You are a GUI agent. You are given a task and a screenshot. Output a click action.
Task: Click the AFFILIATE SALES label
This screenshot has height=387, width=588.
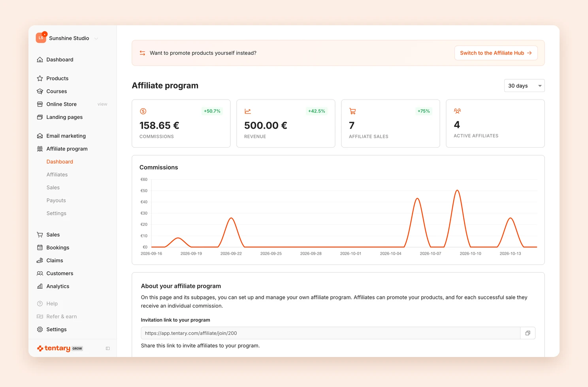click(x=369, y=137)
